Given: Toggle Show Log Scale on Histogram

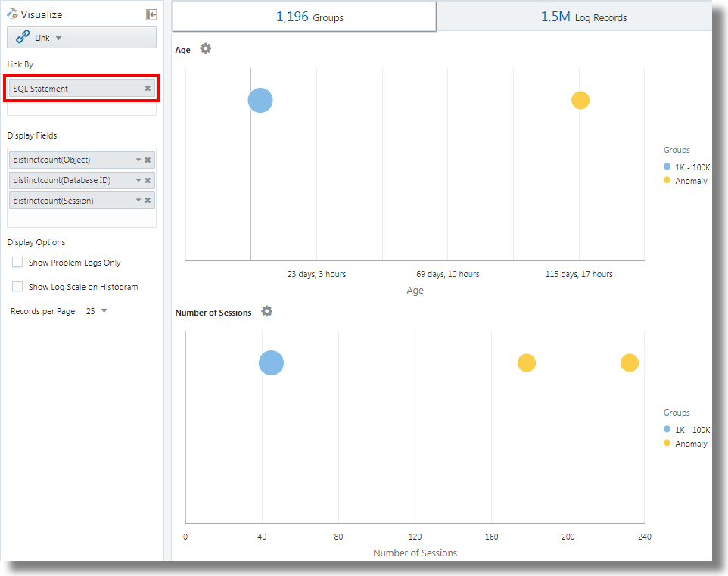Looking at the screenshot, I should [x=17, y=287].
